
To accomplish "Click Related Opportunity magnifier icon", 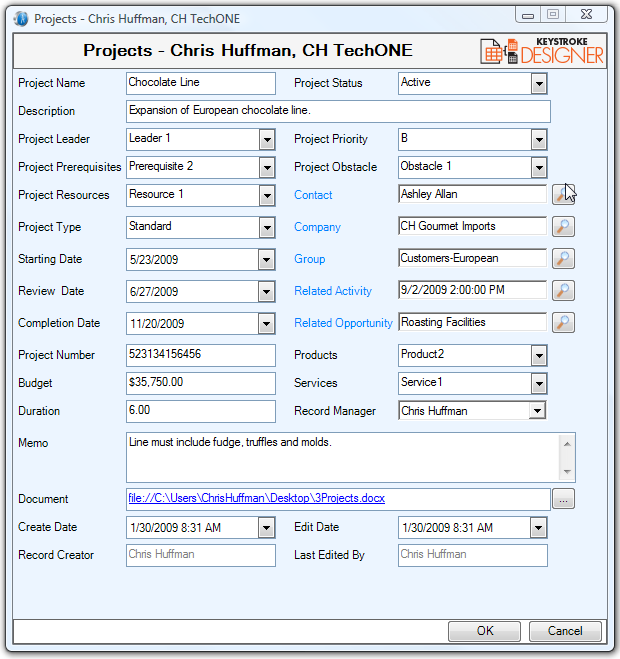I will tap(563, 322).
